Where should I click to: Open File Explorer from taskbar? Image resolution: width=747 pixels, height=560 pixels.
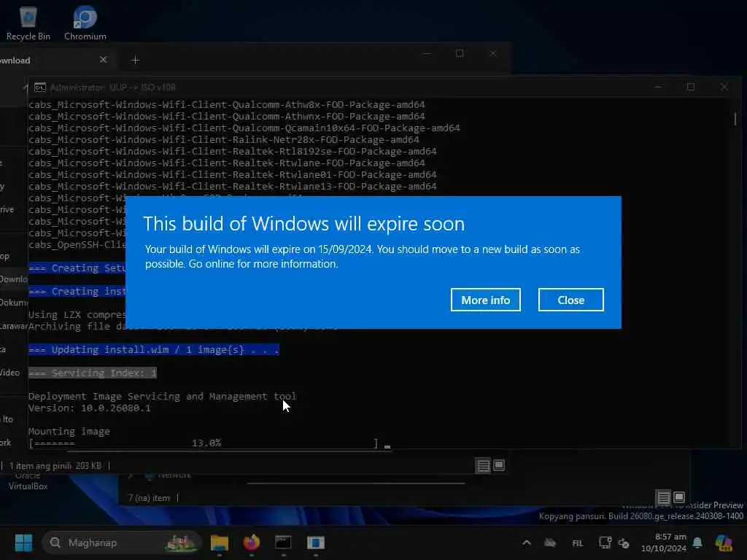pos(219,542)
